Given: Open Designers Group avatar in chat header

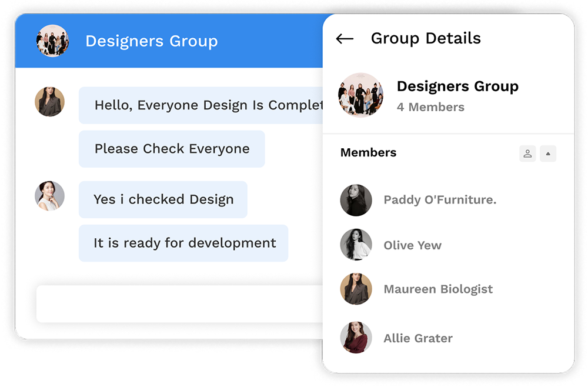Looking at the screenshot, I should [x=52, y=41].
